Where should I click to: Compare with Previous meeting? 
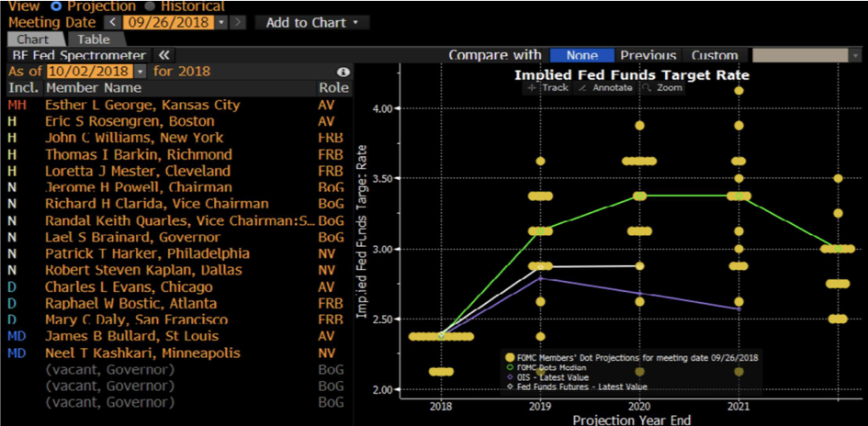click(x=648, y=56)
